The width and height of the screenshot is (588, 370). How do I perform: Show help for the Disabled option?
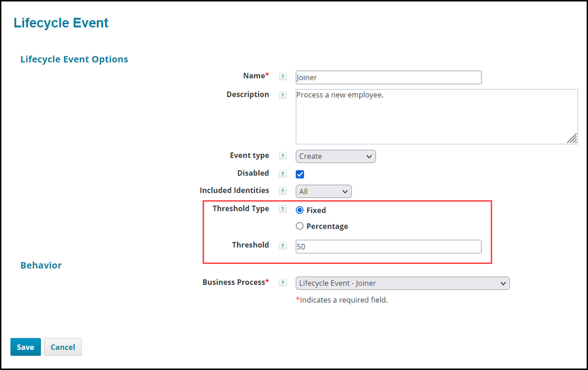point(283,174)
